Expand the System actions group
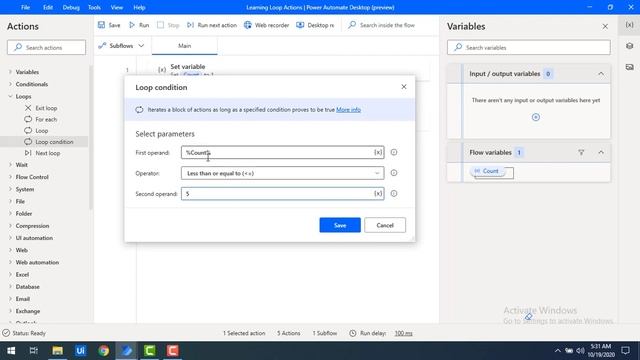Image resolution: width=640 pixels, height=360 pixels. (x=25, y=189)
